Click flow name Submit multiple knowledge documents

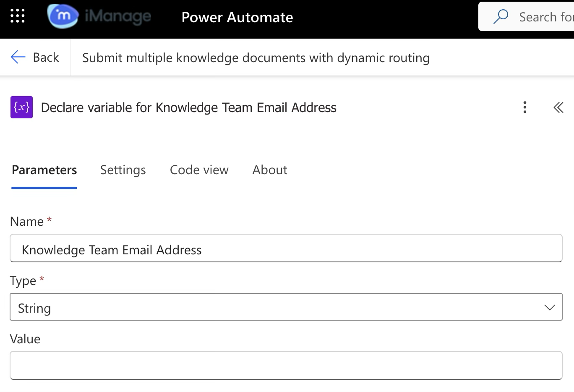point(256,57)
